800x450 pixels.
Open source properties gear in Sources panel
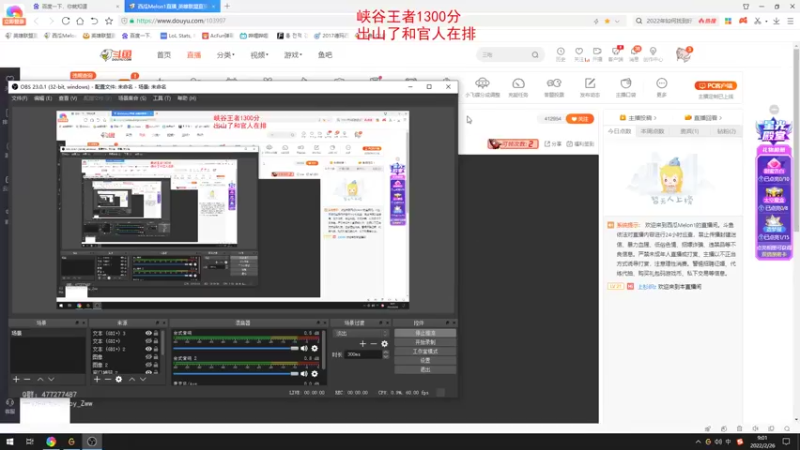[119, 380]
